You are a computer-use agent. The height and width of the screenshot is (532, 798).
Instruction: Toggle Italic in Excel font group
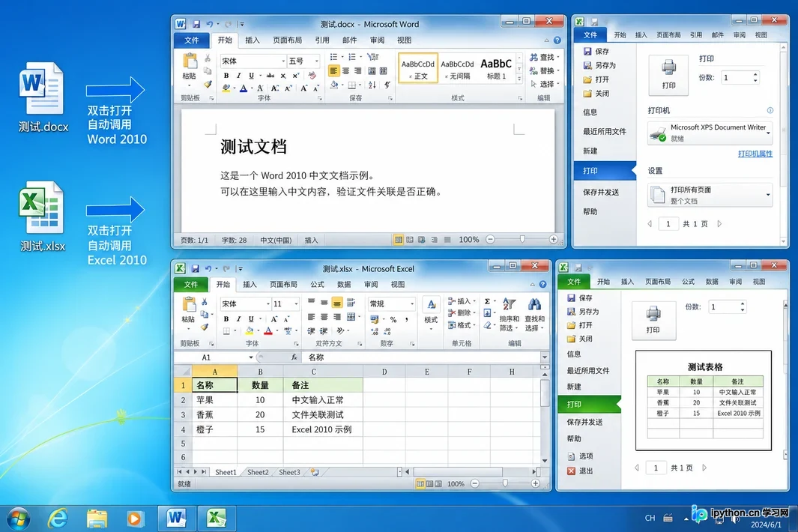pyautogui.click(x=238, y=318)
